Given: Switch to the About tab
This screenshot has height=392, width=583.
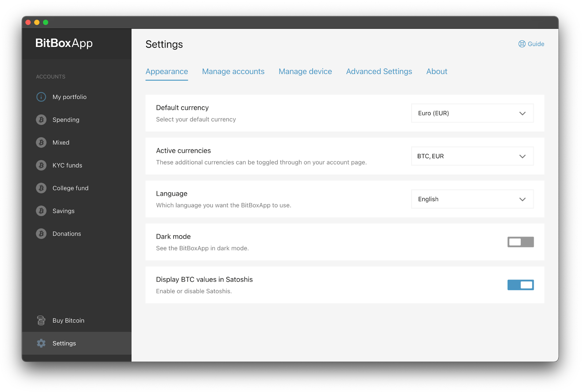Looking at the screenshot, I should click(437, 72).
